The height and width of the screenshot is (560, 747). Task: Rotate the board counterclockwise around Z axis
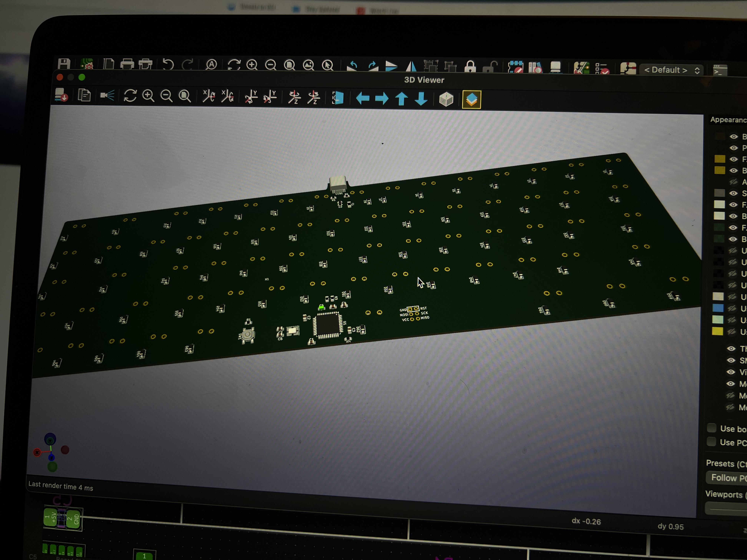click(314, 98)
